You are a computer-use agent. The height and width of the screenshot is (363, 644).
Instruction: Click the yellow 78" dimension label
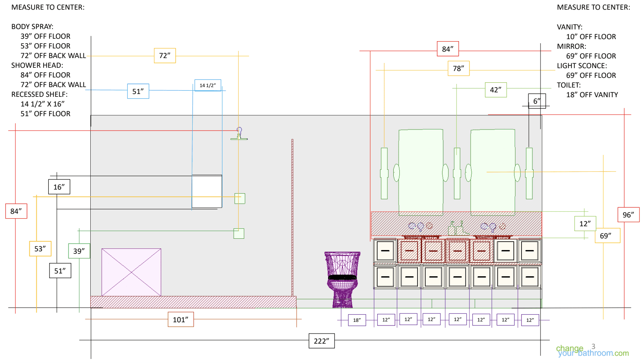459,68
